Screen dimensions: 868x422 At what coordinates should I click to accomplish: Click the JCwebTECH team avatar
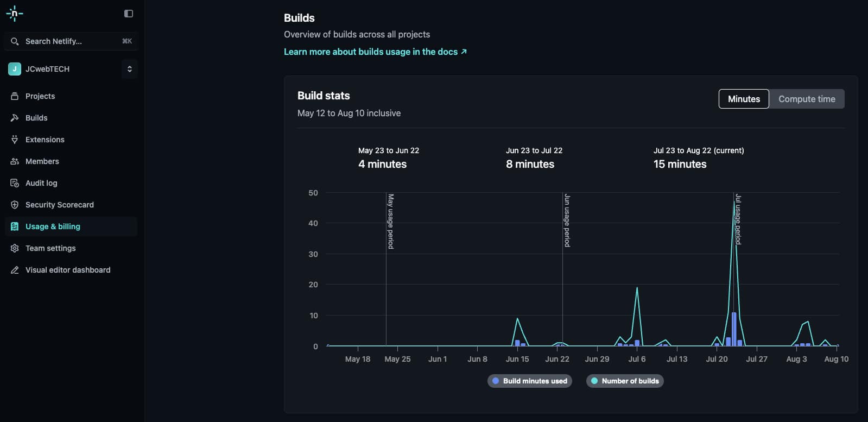pos(15,69)
